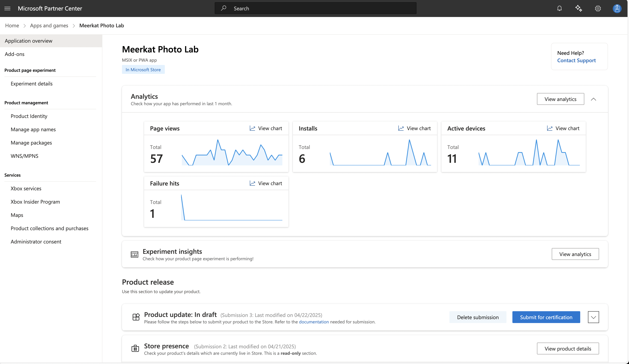The image size is (629, 364).
Task: Open the notifications bell
Action: [559, 8]
